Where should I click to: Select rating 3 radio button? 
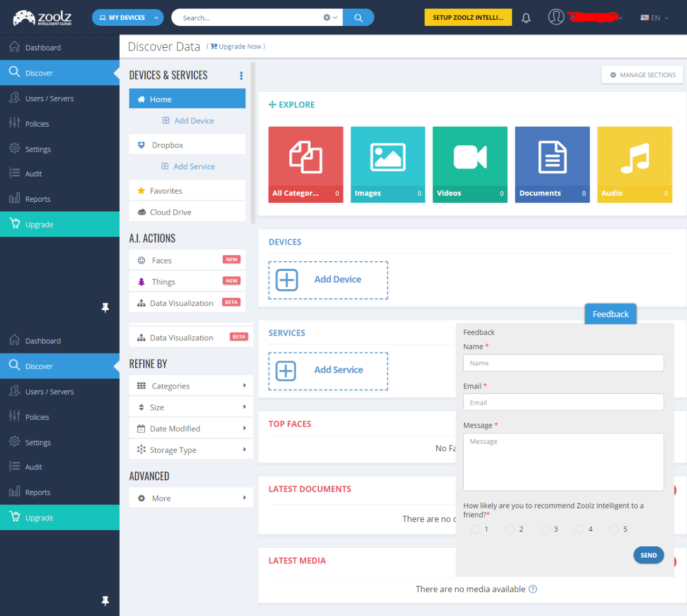pos(545,529)
